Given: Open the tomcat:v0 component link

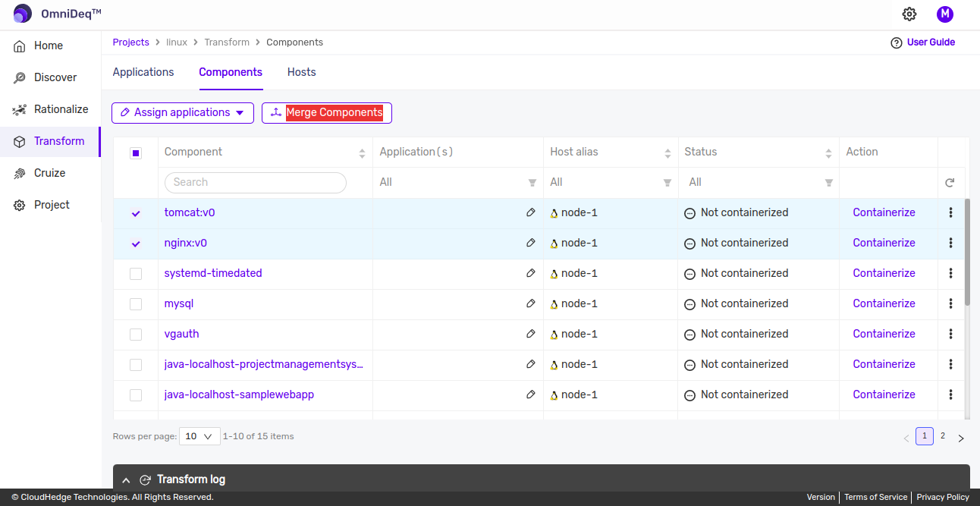Looking at the screenshot, I should (190, 212).
